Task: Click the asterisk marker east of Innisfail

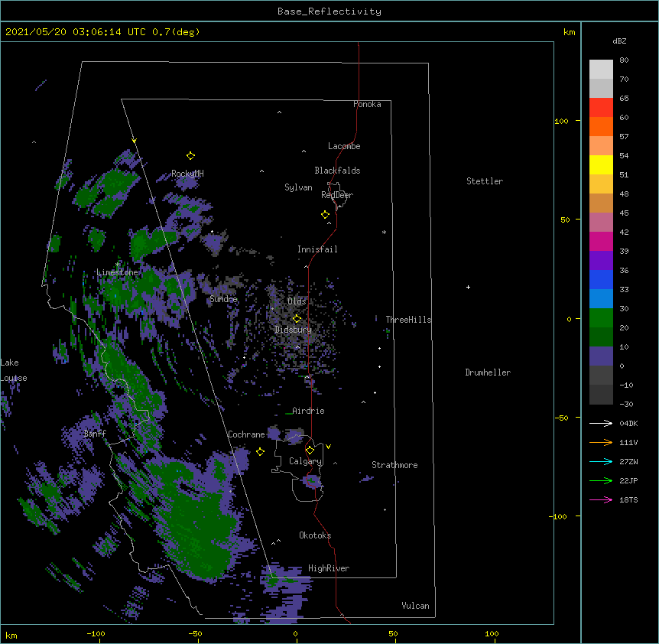Action: (384, 233)
